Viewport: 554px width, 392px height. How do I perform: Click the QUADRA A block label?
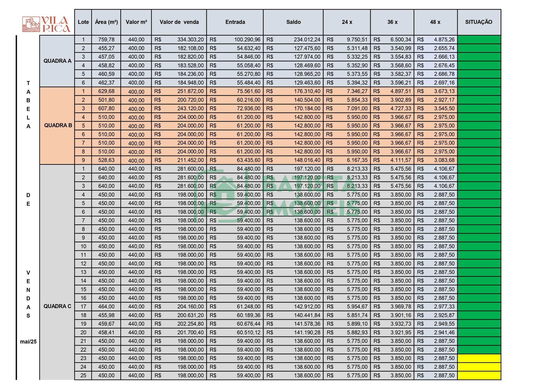click(x=57, y=61)
